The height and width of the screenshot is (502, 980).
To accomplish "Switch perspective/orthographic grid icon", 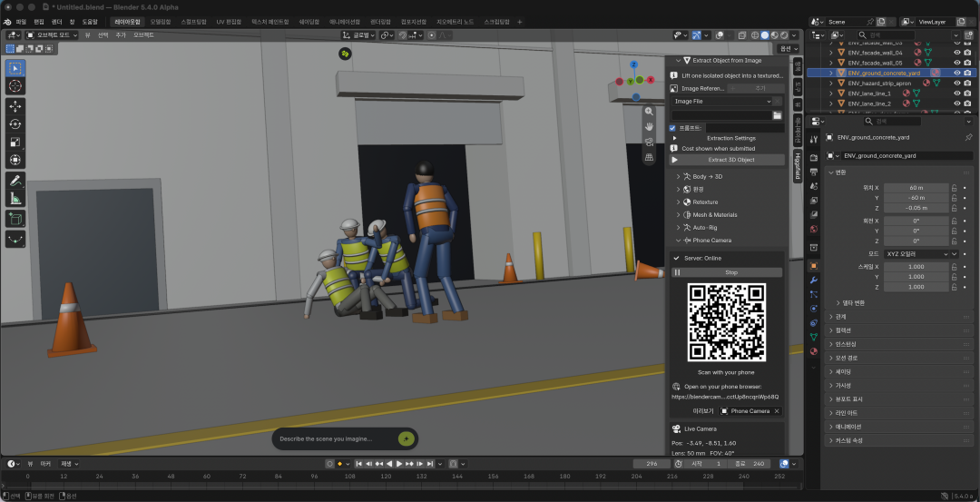I will pyautogui.click(x=649, y=157).
